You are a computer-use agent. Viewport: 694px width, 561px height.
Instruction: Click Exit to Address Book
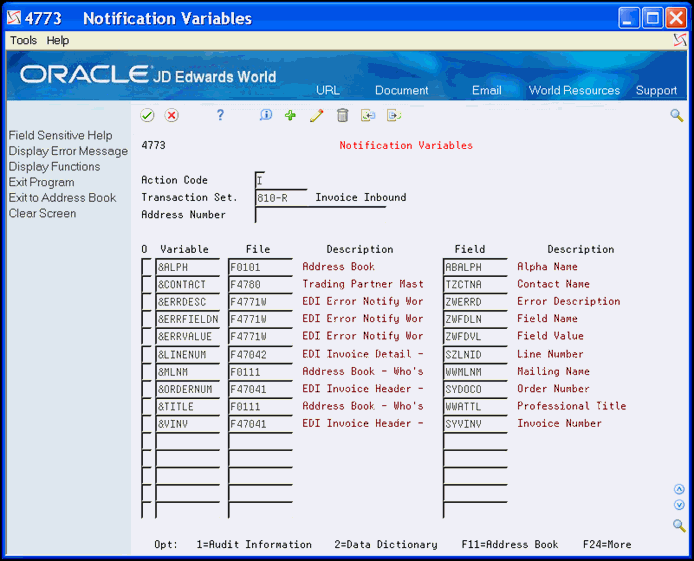coord(62,198)
